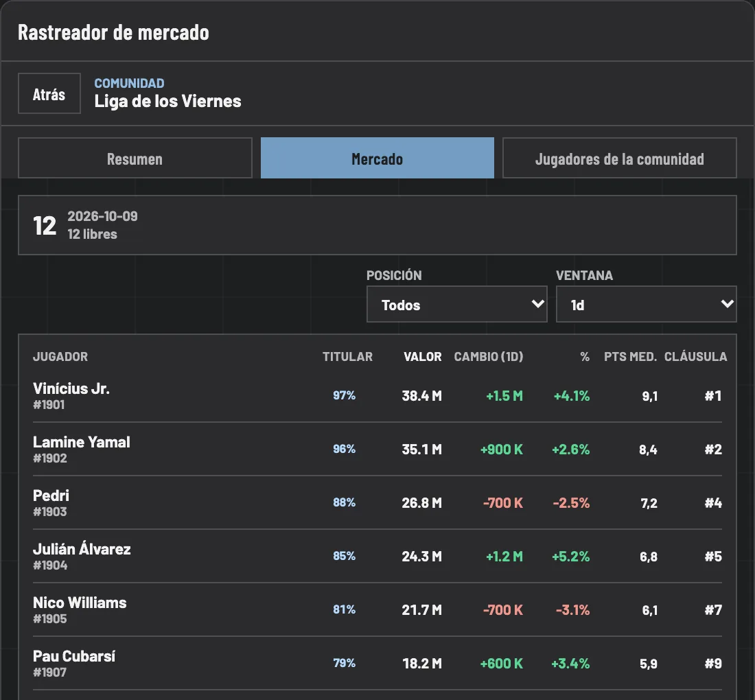Sort by the VALOR column header
This screenshot has width=755, height=700.
tap(422, 357)
